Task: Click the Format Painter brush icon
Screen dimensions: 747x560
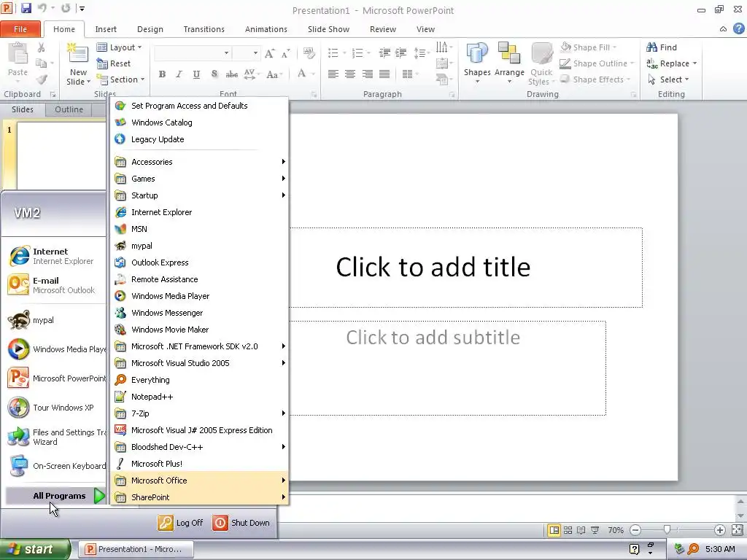Action: pos(42,79)
